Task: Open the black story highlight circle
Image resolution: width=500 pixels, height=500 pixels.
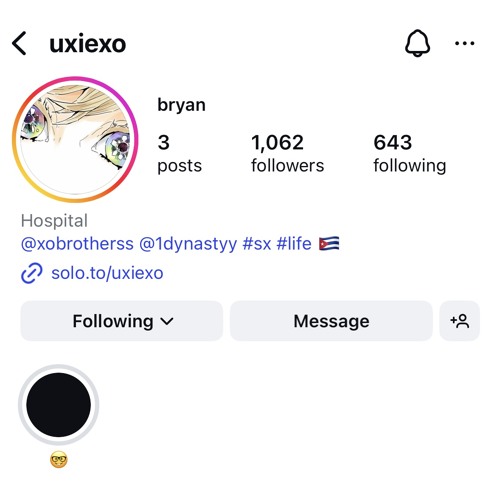Action: [59, 405]
